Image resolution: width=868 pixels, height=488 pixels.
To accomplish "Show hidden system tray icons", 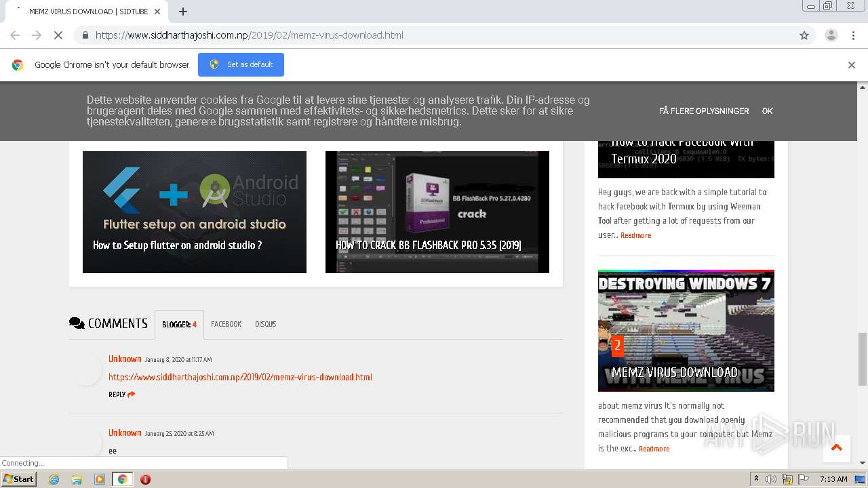I will click(x=756, y=479).
